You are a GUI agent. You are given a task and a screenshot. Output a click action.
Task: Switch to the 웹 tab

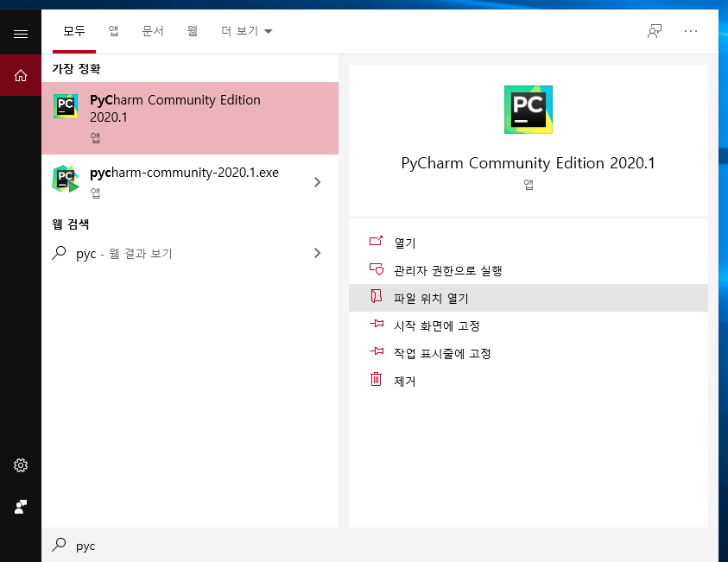point(193,31)
